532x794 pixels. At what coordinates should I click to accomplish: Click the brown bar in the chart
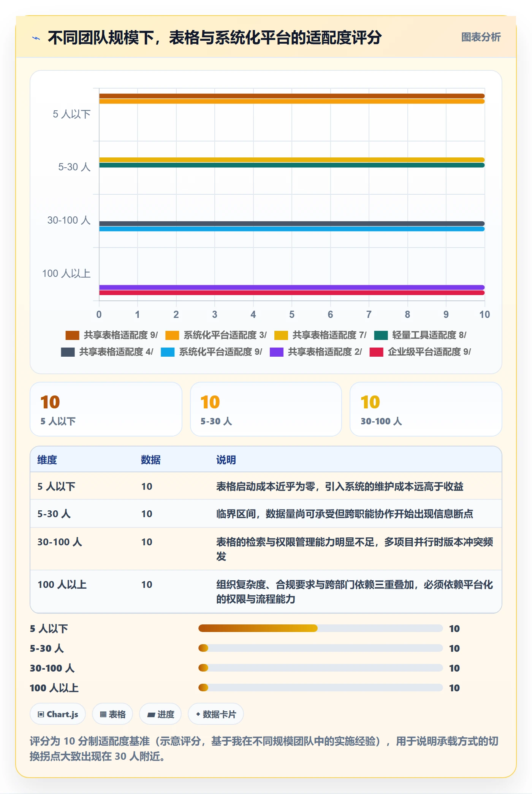click(292, 96)
